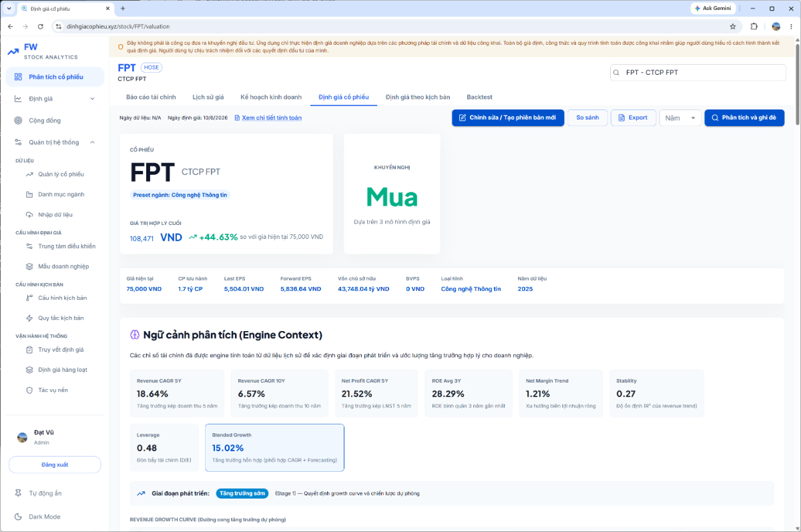This screenshot has width=801, height=532.
Task: Open Mẫu doanh nghiệp layers icon
Action: [29, 266]
